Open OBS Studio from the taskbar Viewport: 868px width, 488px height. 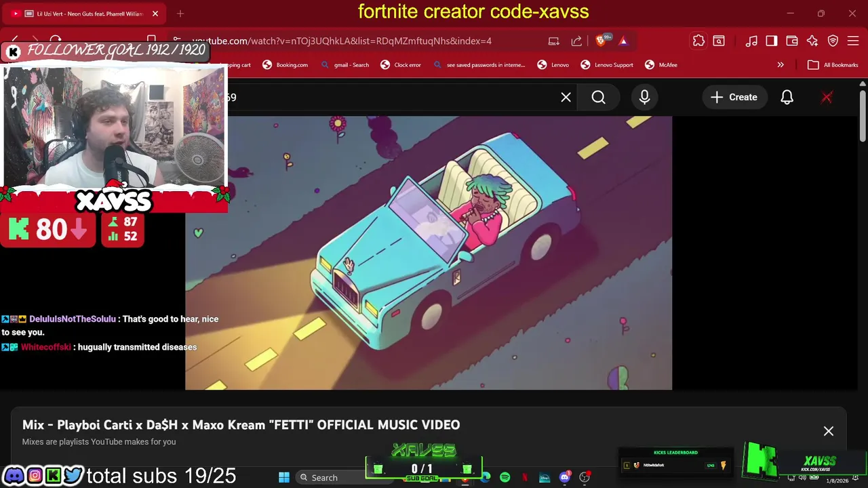pos(584,477)
